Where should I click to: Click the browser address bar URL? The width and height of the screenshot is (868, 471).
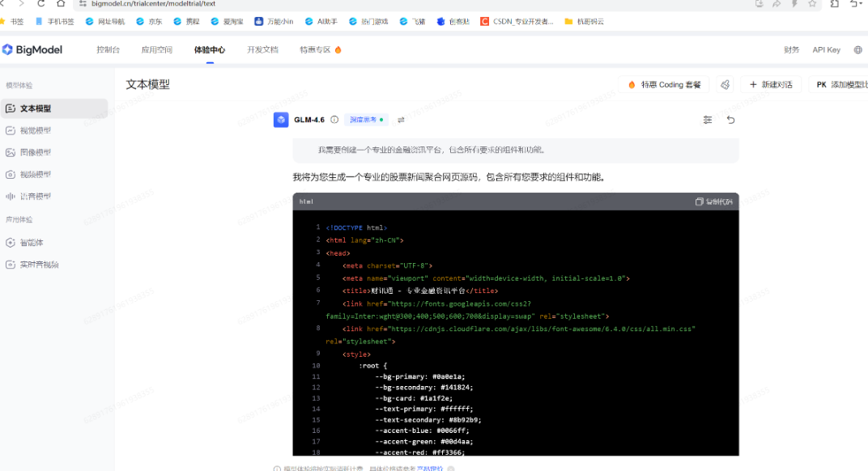pos(154,4)
